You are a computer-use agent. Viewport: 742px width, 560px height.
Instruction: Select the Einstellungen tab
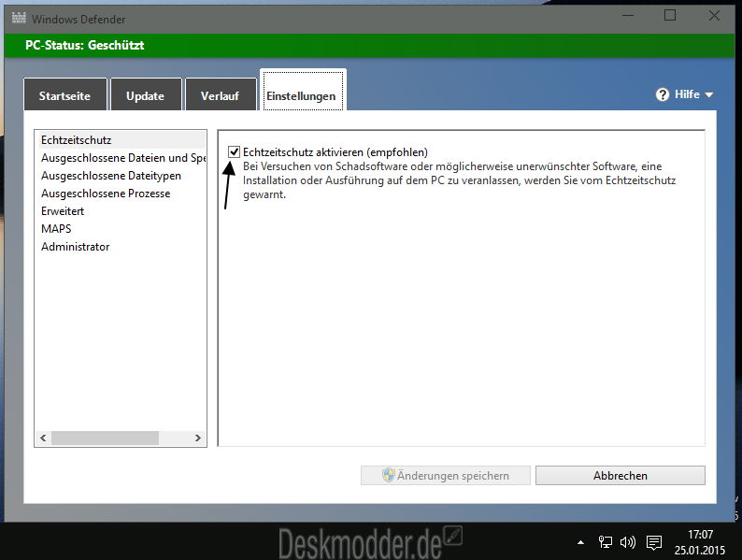point(303,91)
